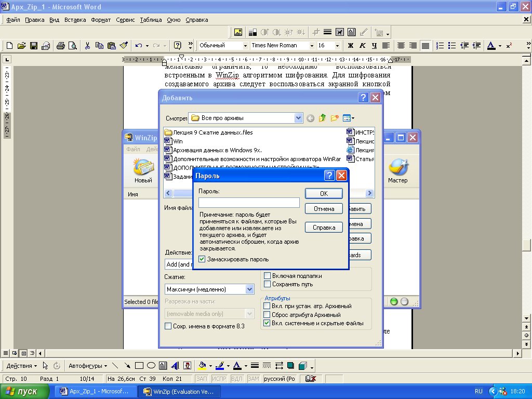Viewport: 532px width, 399px height.
Task: Click OK in the Пароль dialog
Action: [324, 193]
